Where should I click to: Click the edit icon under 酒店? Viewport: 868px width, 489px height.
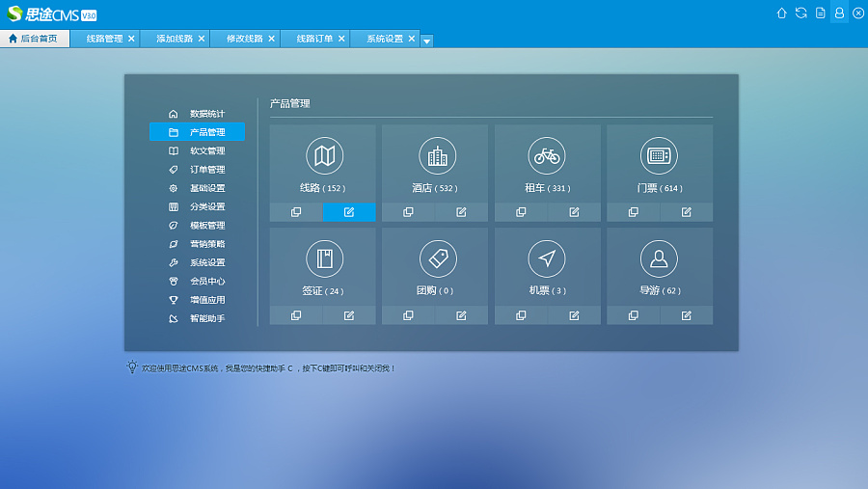pyautogui.click(x=461, y=212)
